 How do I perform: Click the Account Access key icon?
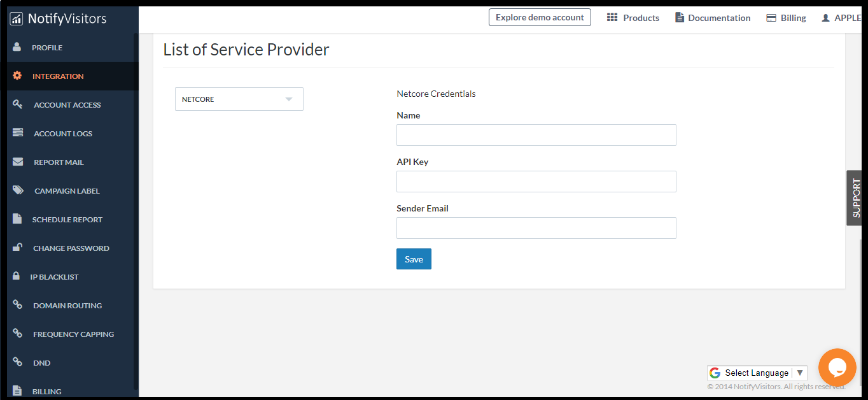tap(18, 104)
